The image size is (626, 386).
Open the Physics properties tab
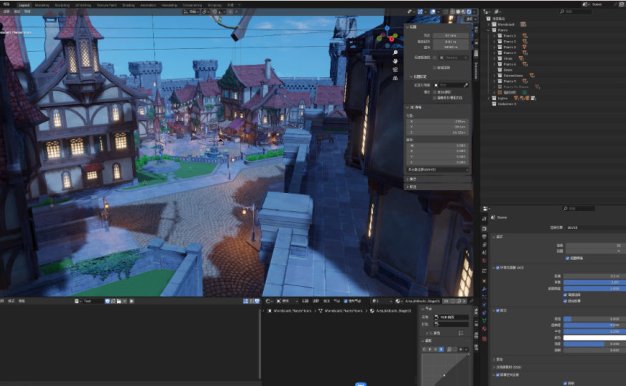(484, 305)
